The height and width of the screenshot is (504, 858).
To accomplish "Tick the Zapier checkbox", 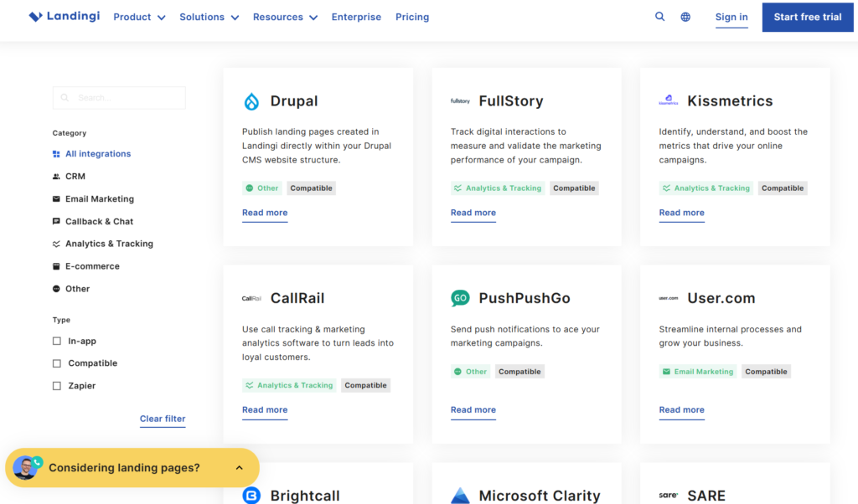I will [x=57, y=386].
